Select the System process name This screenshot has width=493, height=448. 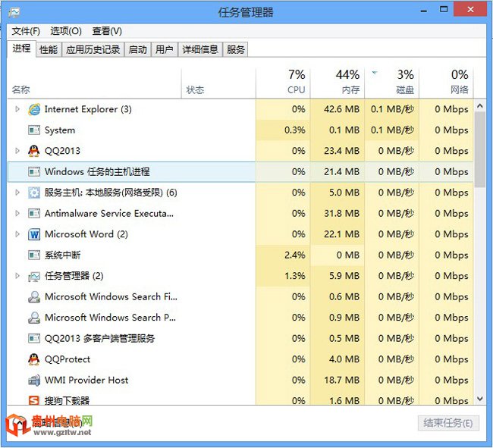(x=60, y=130)
